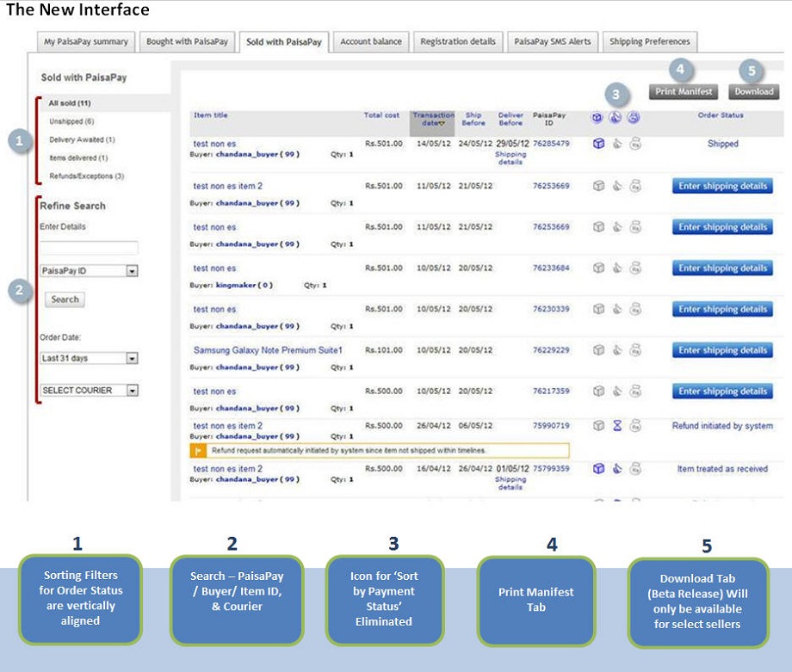Click the grey box icon for order 76217359
Image resolution: width=792 pixels, height=672 pixels.
tap(598, 391)
